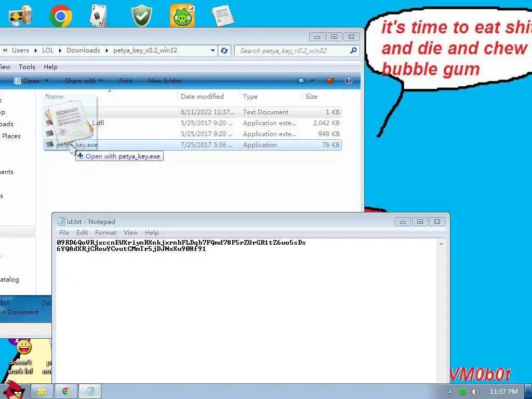Open the Explorer taskbar button
Image resolution: width=532 pixels, height=399 pixels.
[42, 392]
